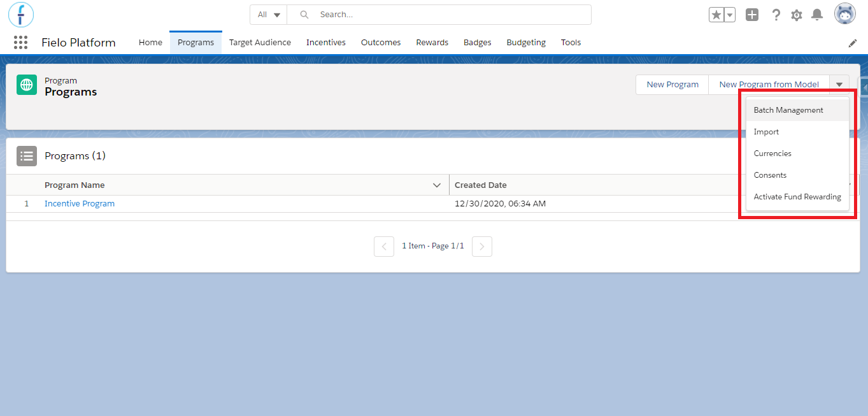This screenshot has height=416, width=868.
Task: Click the green Program globe icon
Action: pyautogui.click(x=27, y=85)
